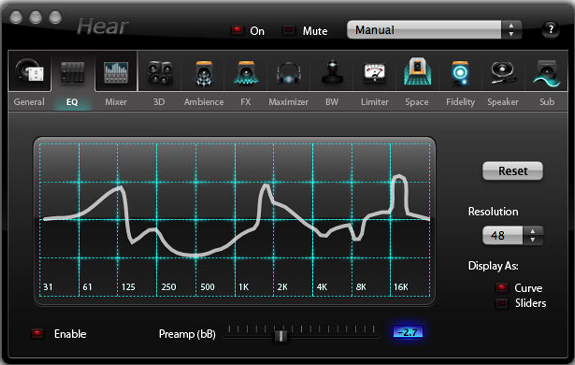Viewport: 575px width, 365px height.
Task: Go to the 3D tab label
Action: [159, 102]
